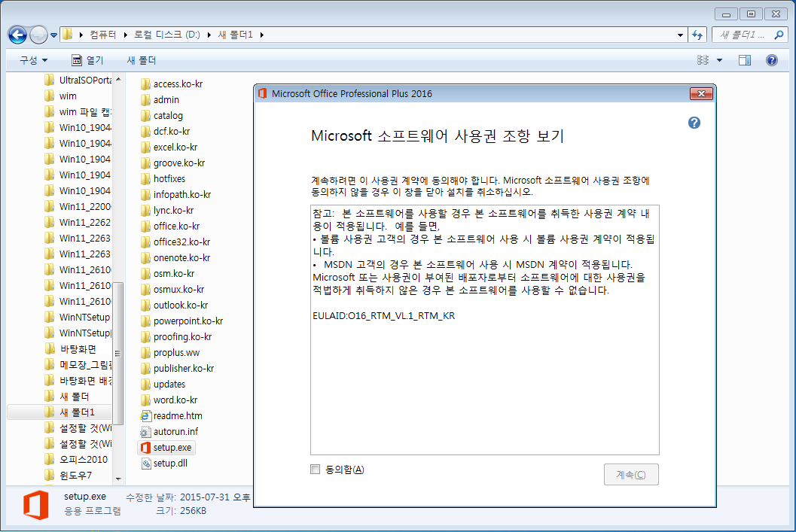796x532 pixels.
Task: Click the 새 폴더1 search box
Action: pyautogui.click(x=744, y=35)
